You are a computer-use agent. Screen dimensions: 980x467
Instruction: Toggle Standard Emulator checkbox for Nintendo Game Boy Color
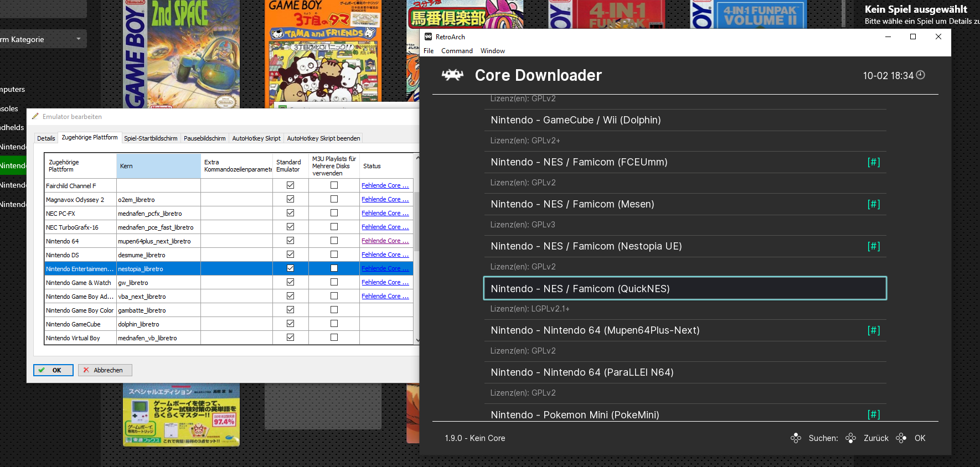290,310
